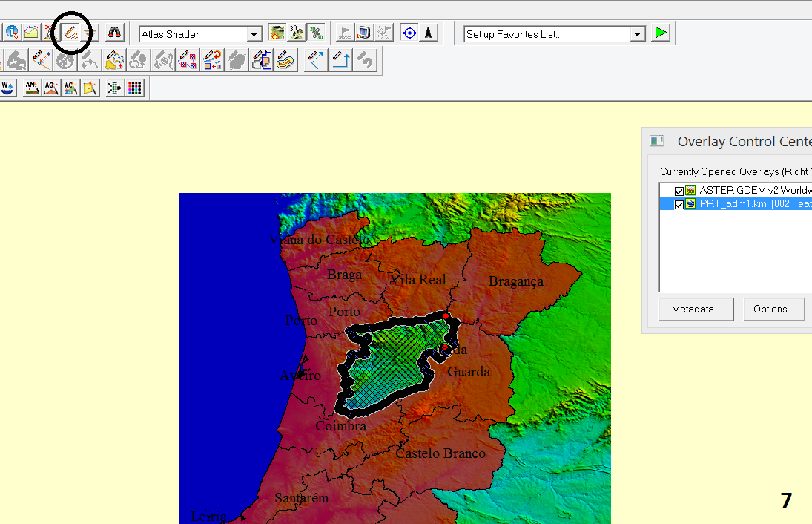
Task: Click the colored dots palette icon
Action: pos(134,88)
